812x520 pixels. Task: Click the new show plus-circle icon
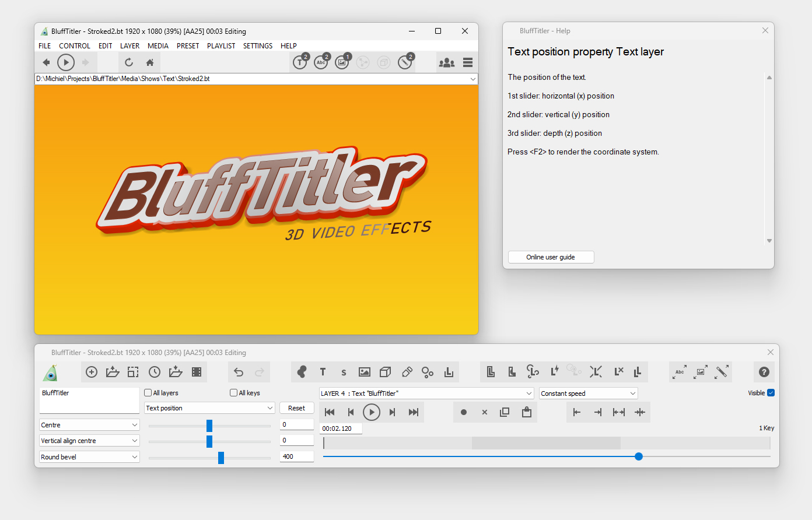click(92, 372)
